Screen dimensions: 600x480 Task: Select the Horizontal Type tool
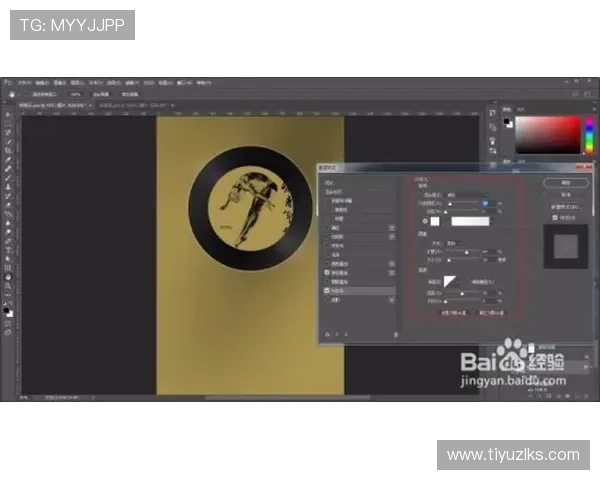coord(8,250)
